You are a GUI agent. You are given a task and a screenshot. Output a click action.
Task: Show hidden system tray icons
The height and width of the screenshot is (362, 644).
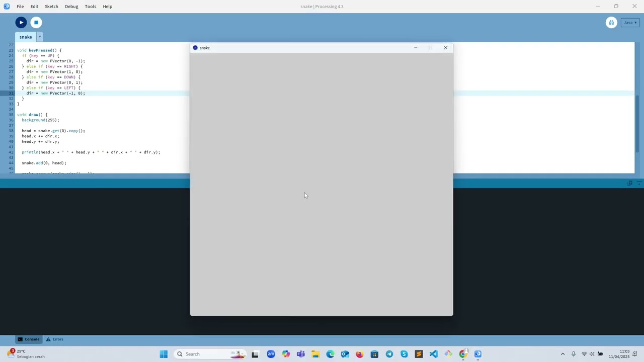coord(562,354)
